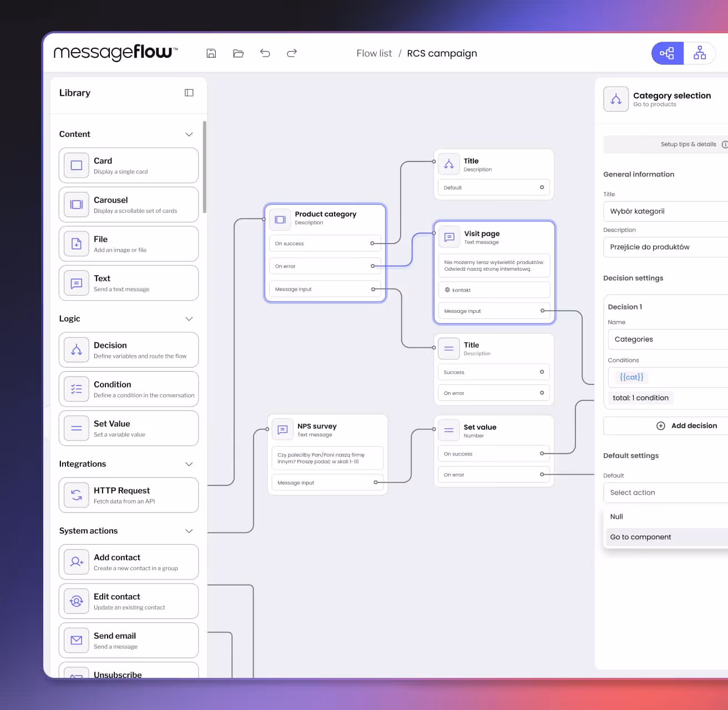Viewport: 728px width, 710px height.
Task: Toggle the On success output on Product category node
Action: [373, 243]
